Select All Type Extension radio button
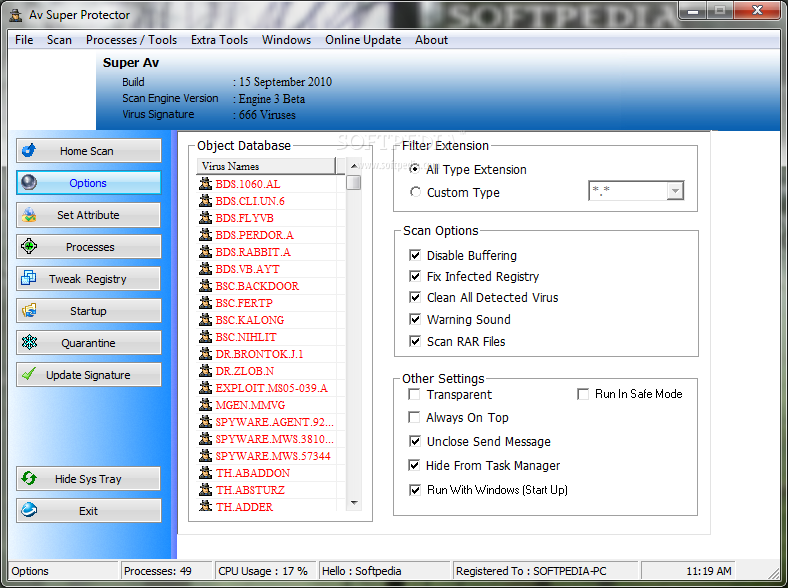Screen dimensions: 788x588 415,169
